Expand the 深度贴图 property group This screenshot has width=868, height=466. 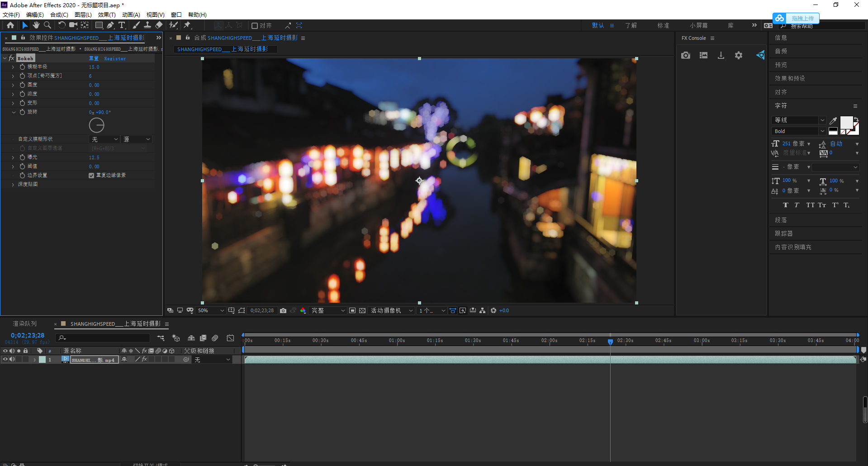coord(13,185)
